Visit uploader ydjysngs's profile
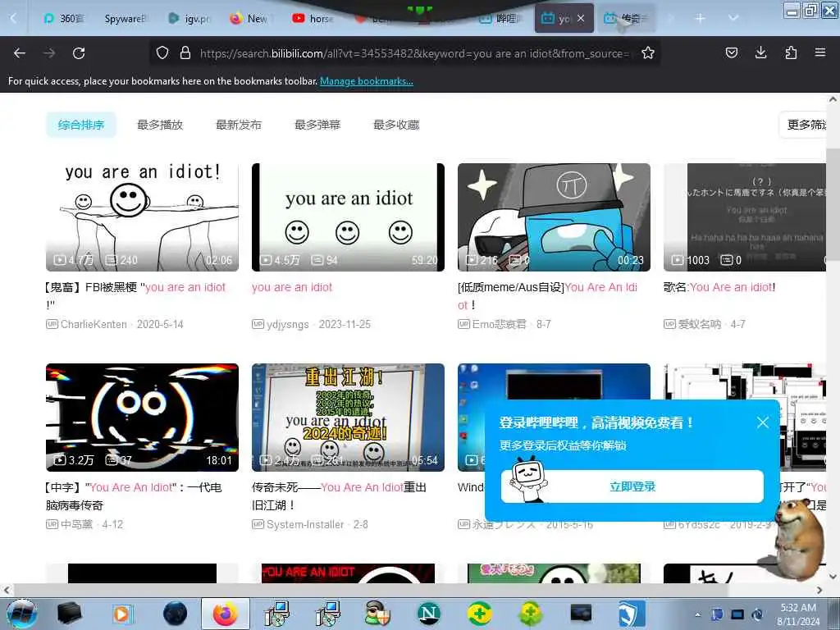840x630 pixels. 288,324
